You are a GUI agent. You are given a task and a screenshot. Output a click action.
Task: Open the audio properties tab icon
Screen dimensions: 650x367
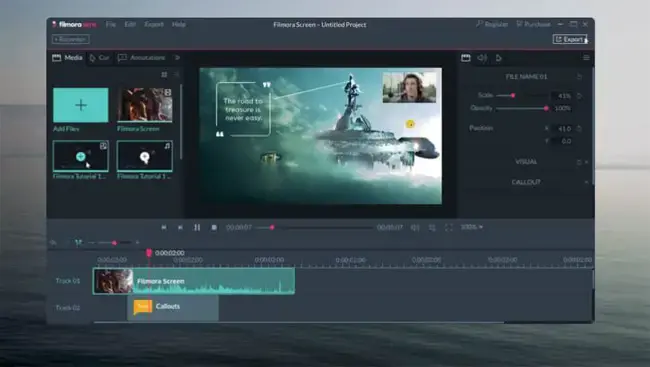(x=482, y=58)
